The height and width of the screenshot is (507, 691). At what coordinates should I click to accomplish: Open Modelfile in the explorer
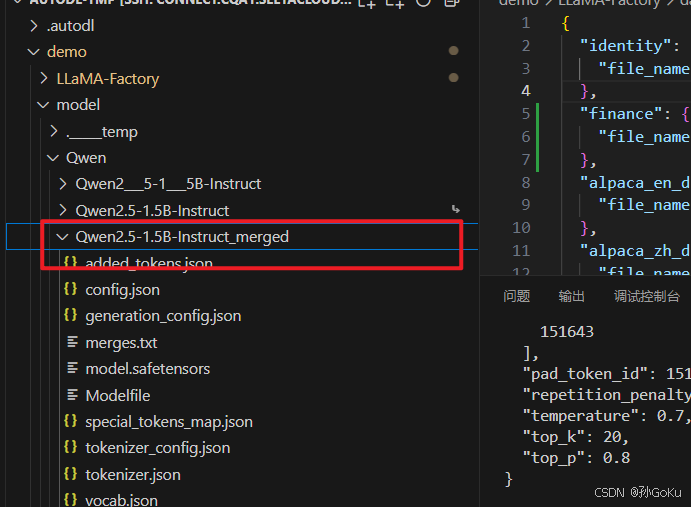pyautogui.click(x=118, y=396)
